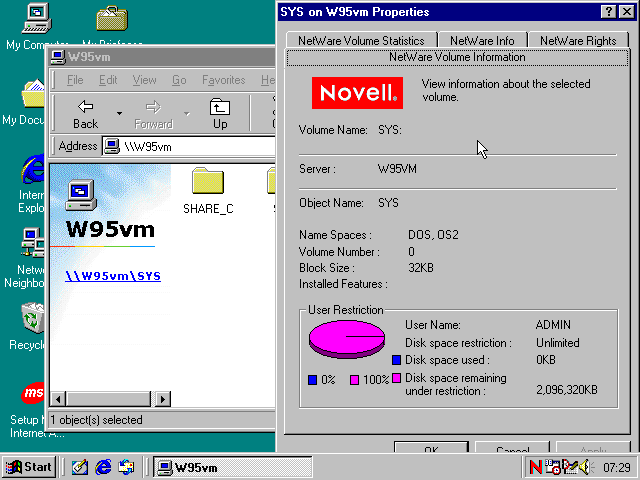This screenshot has width=640, height=480.
Task: Open the Go menu in W95vm window
Action: tap(179, 80)
